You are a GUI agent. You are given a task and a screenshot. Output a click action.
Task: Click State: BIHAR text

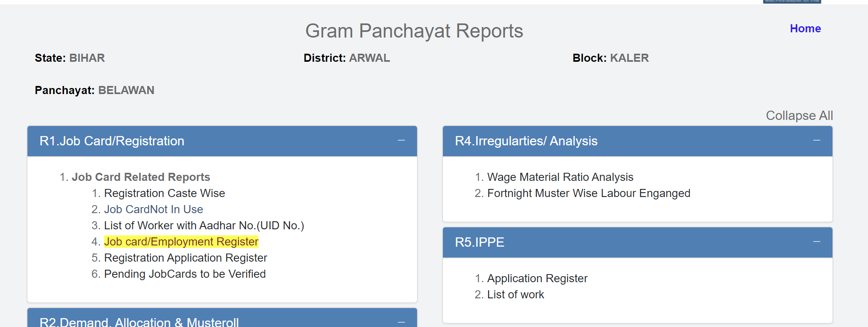tap(70, 58)
